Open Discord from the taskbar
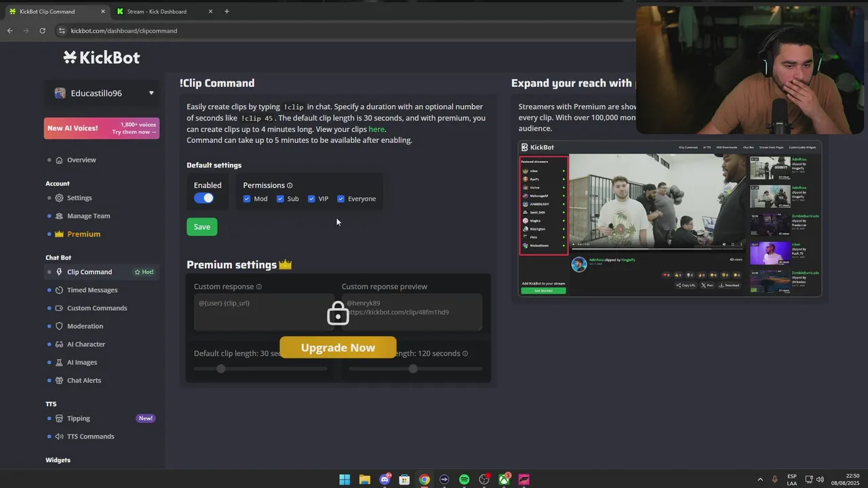This screenshot has width=868, height=488. coord(384,479)
